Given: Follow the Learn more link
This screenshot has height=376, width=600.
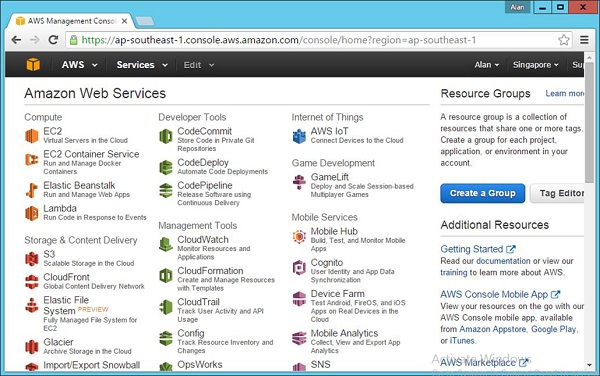Looking at the screenshot, I should [x=565, y=93].
